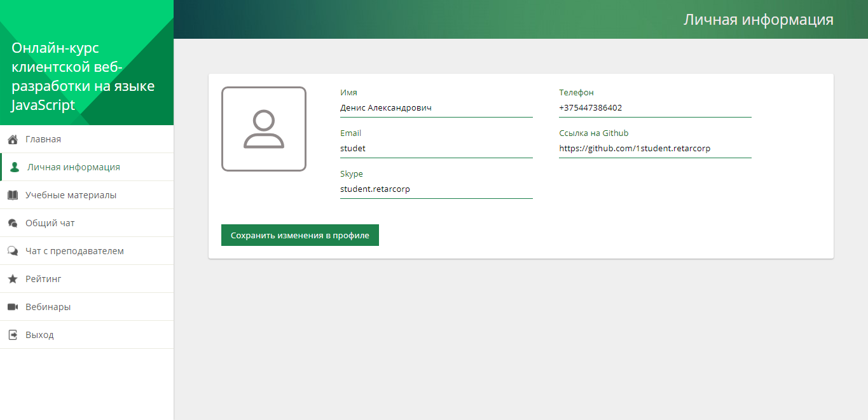Click the home icon beside Главная
Viewport: 868px width, 420px height.
[12, 139]
